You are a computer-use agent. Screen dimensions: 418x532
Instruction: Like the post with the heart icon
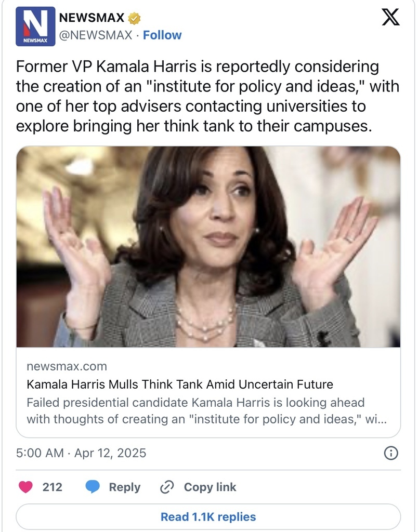(25, 487)
